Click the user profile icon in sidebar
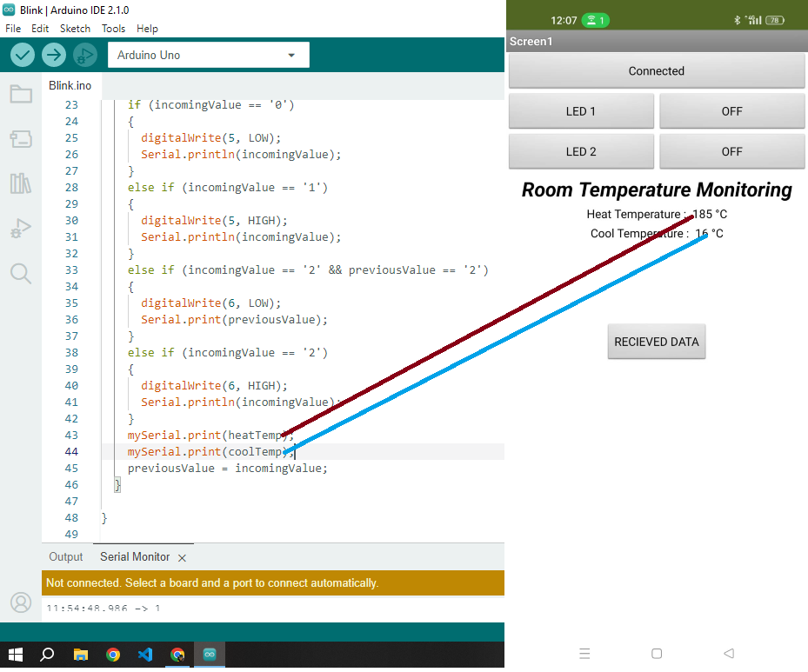This screenshot has height=672, width=808. pos(21,602)
